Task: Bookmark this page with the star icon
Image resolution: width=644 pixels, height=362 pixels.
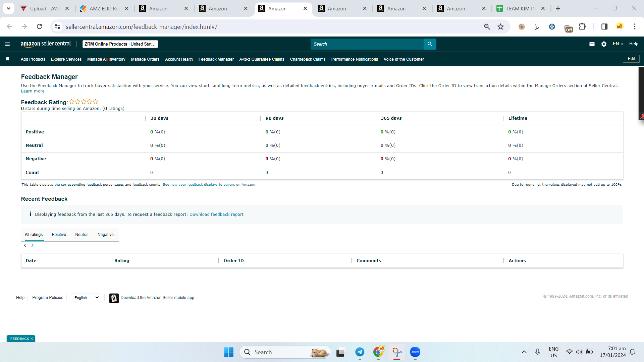Action: 500,26
